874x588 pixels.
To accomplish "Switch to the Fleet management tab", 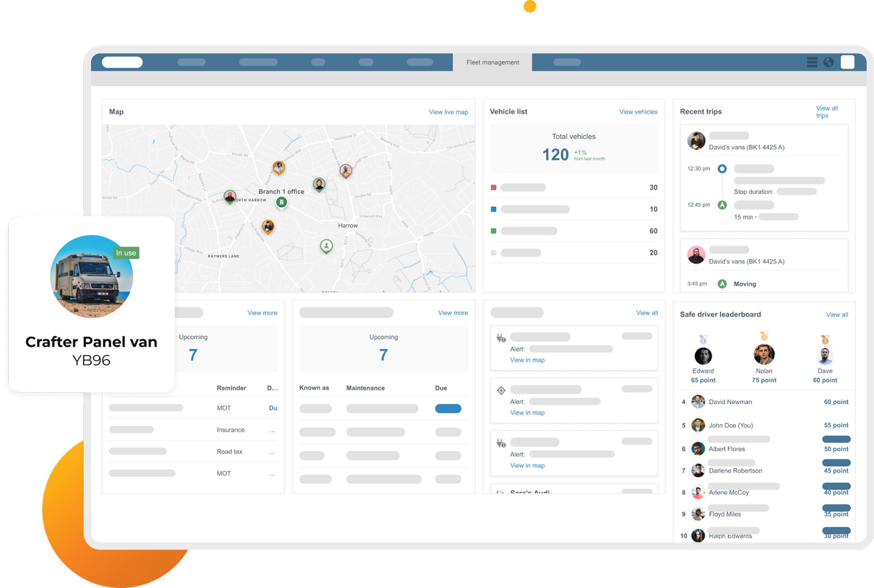I will tap(493, 62).
